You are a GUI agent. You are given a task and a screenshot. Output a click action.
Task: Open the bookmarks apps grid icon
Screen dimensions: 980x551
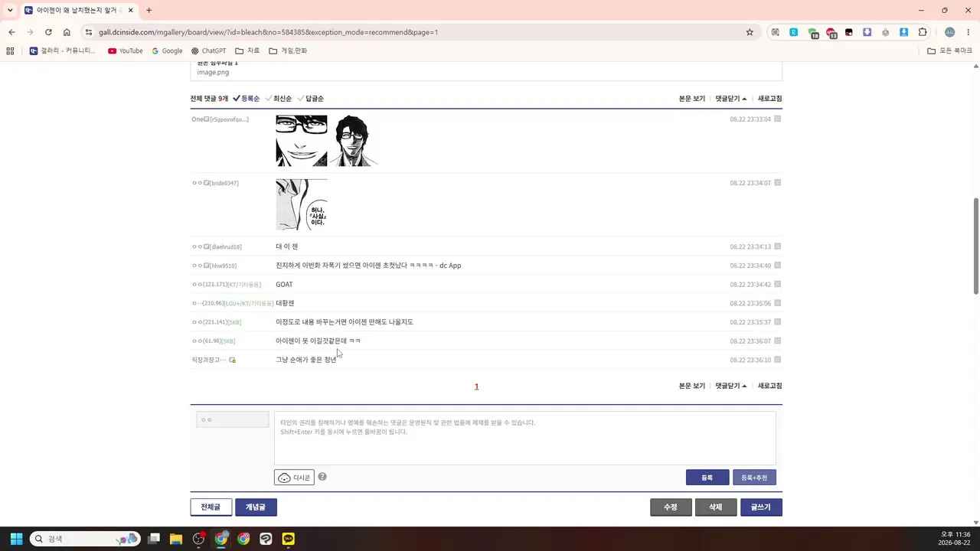tap(10, 51)
